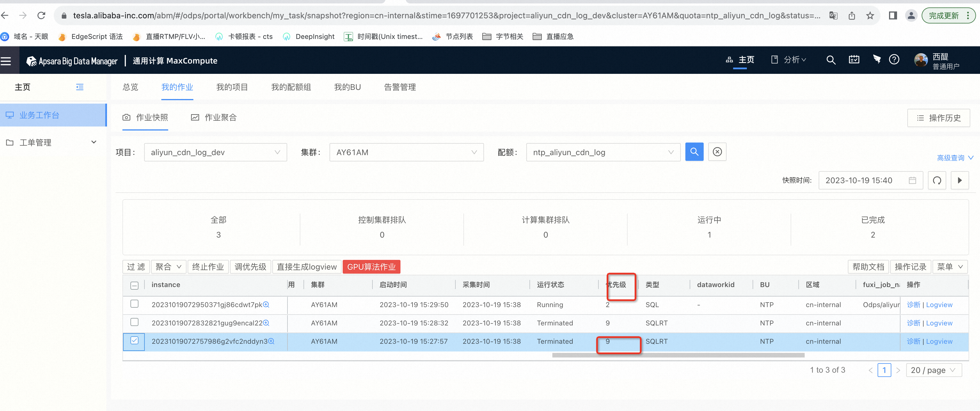This screenshot has height=411, width=980.
Task: Open Logview link for the Running job
Action: (x=939, y=305)
